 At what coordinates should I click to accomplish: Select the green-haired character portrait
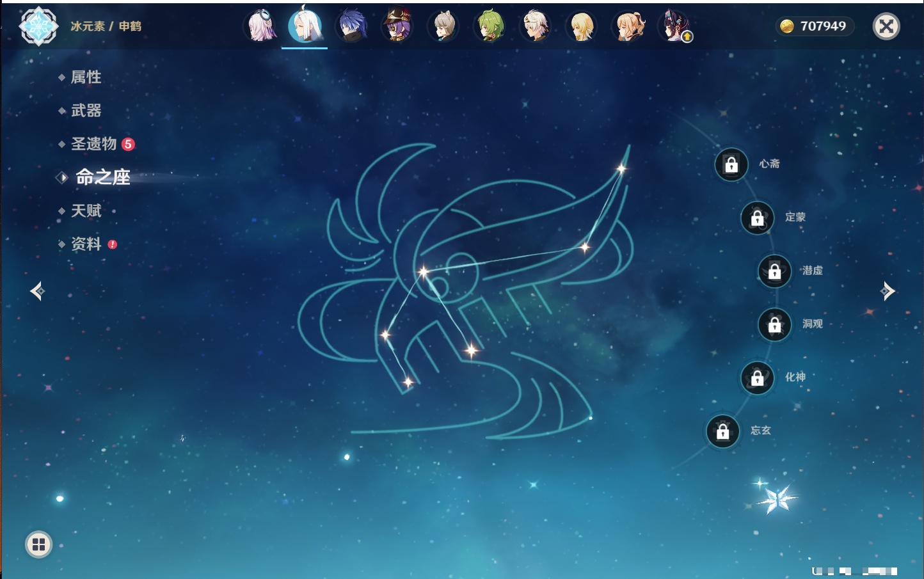click(490, 26)
